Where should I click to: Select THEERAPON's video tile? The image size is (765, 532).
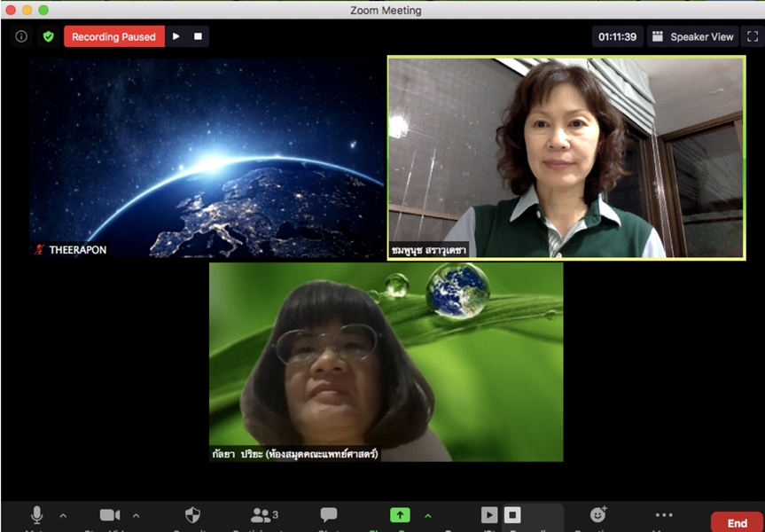(207, 158)
